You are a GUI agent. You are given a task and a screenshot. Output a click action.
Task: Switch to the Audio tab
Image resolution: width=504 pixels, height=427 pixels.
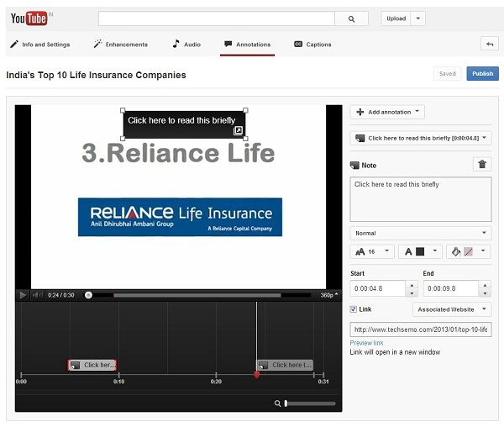[186, 45]
